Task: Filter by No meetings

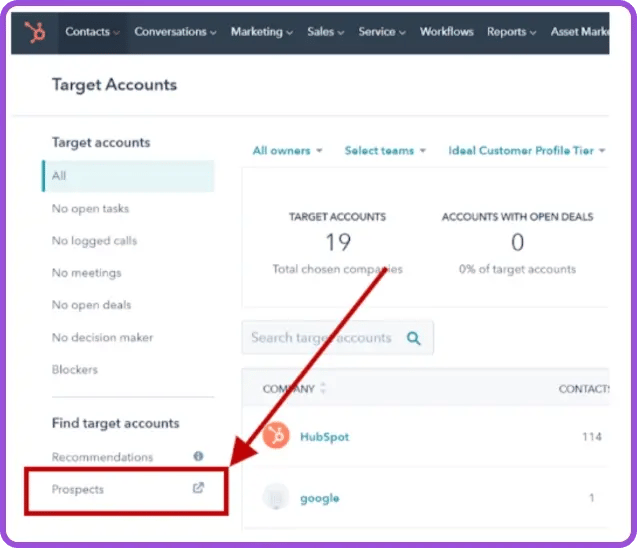Action: (87, 273)
